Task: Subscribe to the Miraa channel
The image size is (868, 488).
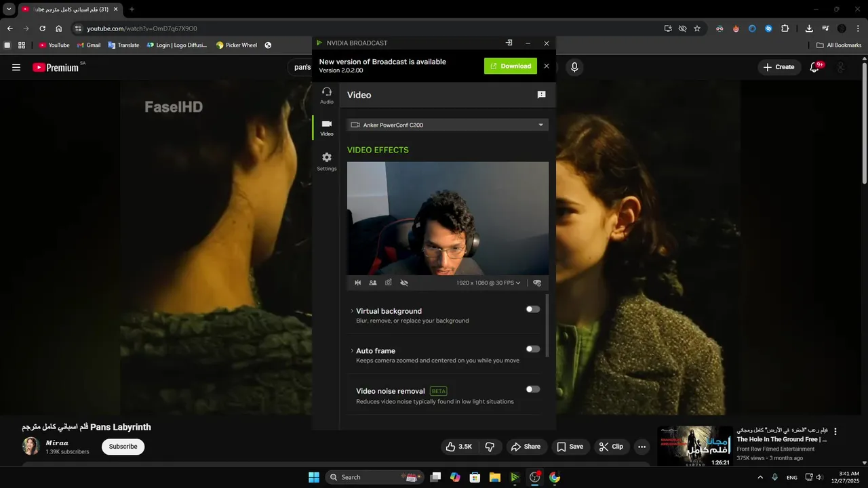Action: pyautogui.click(x=123, y=447)
